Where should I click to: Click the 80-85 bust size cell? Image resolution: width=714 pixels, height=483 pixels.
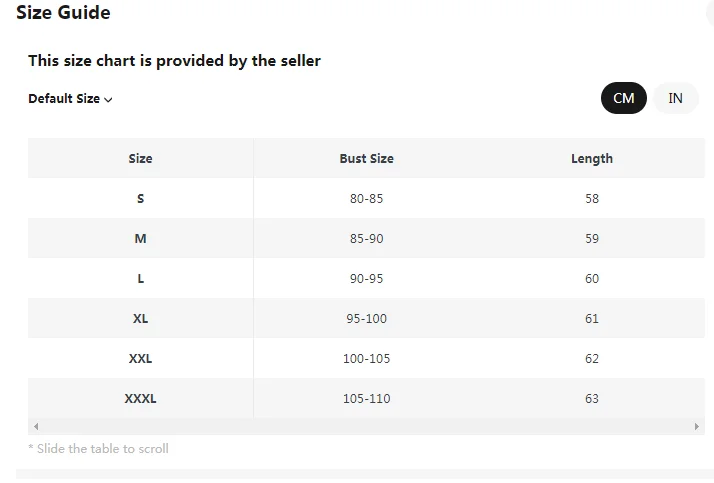tap(366, 198)
